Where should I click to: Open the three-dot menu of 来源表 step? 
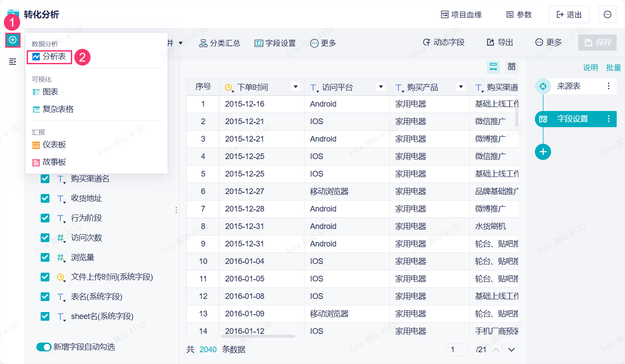pyautogui.click(x=608, y=86)
